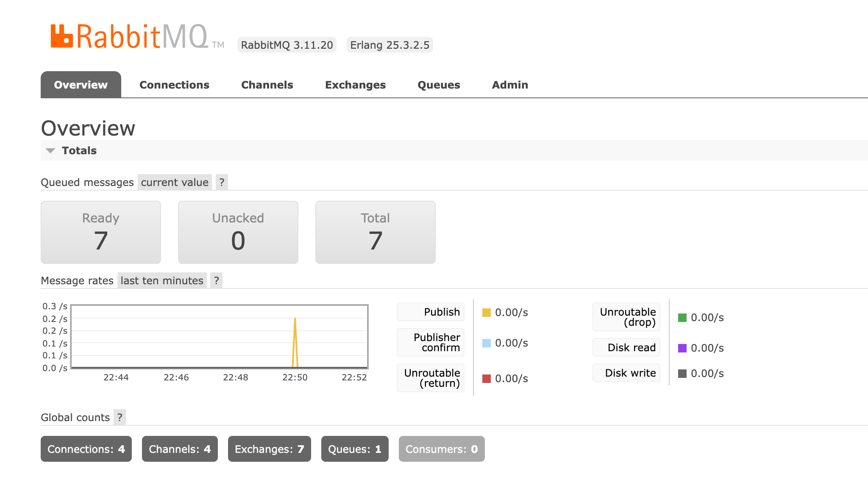Click the Exchanges: 7 global count button
Image resolution: width=868 pixels, height=477 pixels.
[269, 449]
